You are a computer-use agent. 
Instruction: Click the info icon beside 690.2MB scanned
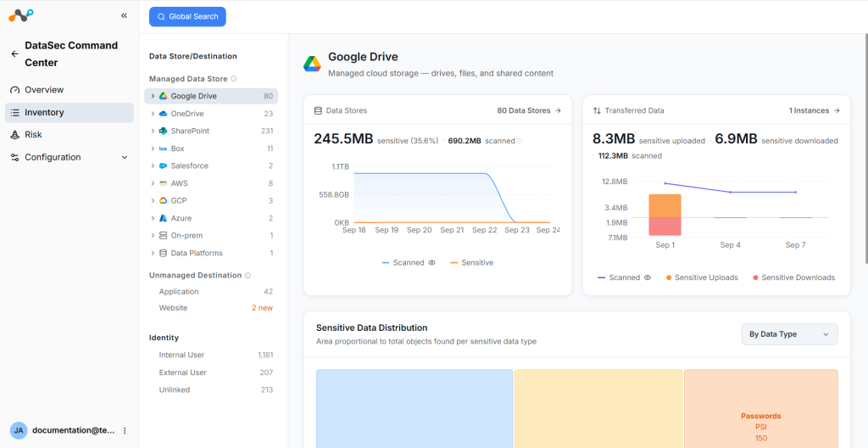pyautogui.click(x=520, y=141)
